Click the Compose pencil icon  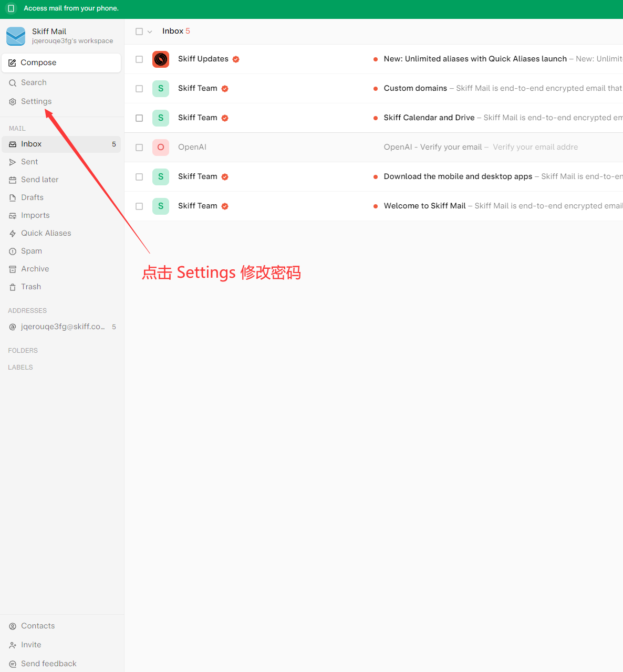(x=12, y=63)
